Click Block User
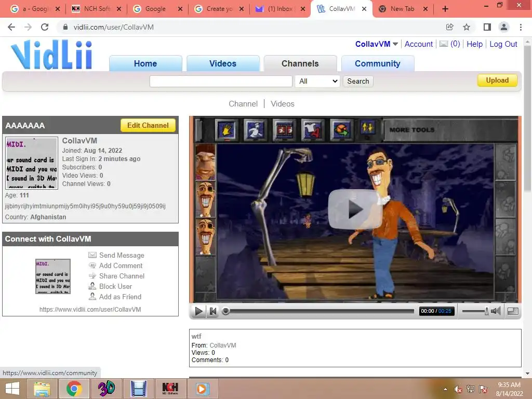This screenshot has width=532, height=399. coord(115,286)
